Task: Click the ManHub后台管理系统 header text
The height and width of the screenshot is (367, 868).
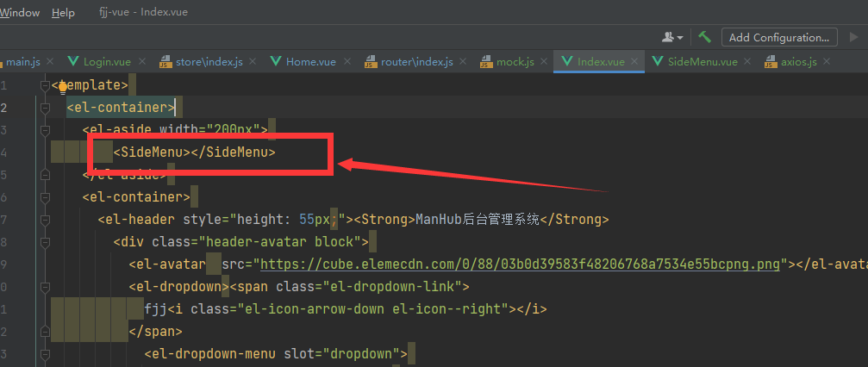Action: (478, 219)
